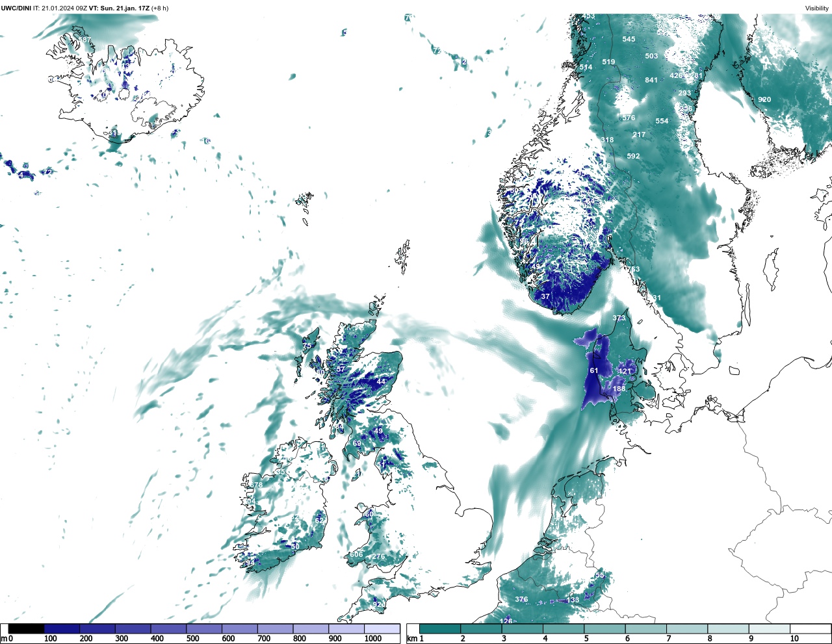
Task: Click the "55" visibility value in Germany
Action: tap(599, 575)
